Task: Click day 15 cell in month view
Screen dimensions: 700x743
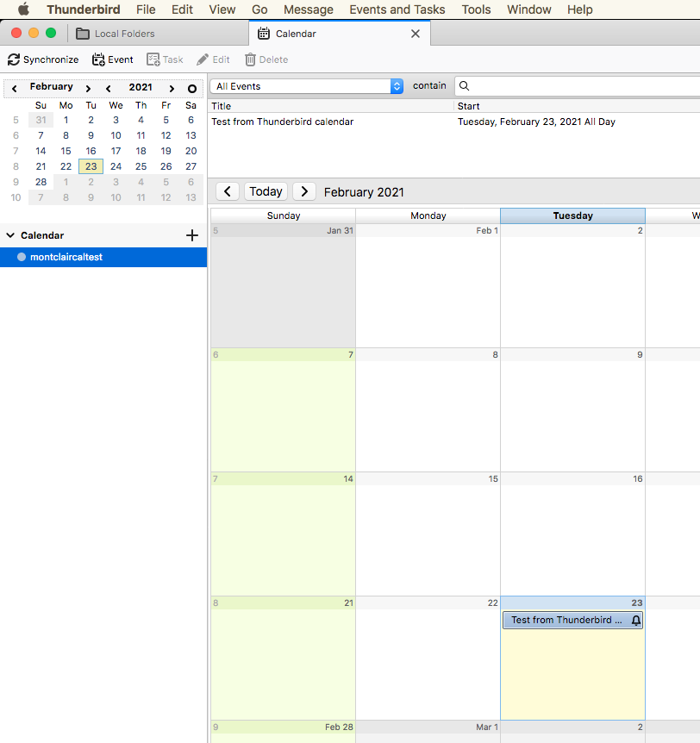Action: coord(428,534)
